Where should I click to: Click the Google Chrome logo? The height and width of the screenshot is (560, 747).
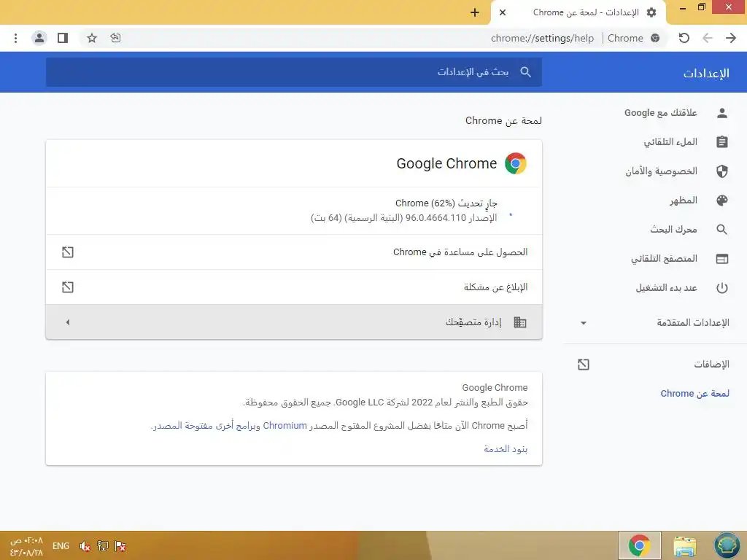tap(516, 163)
